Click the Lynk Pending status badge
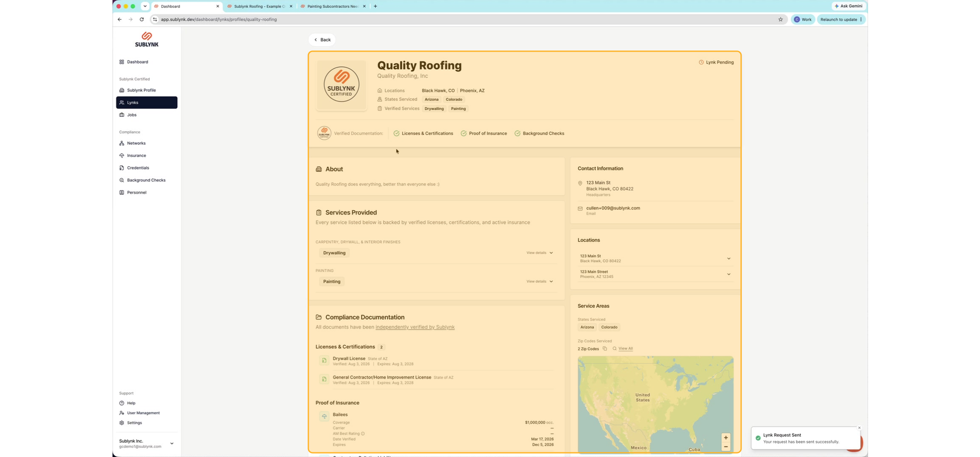This screenshot has height=457, width=980. coord(716,62)
